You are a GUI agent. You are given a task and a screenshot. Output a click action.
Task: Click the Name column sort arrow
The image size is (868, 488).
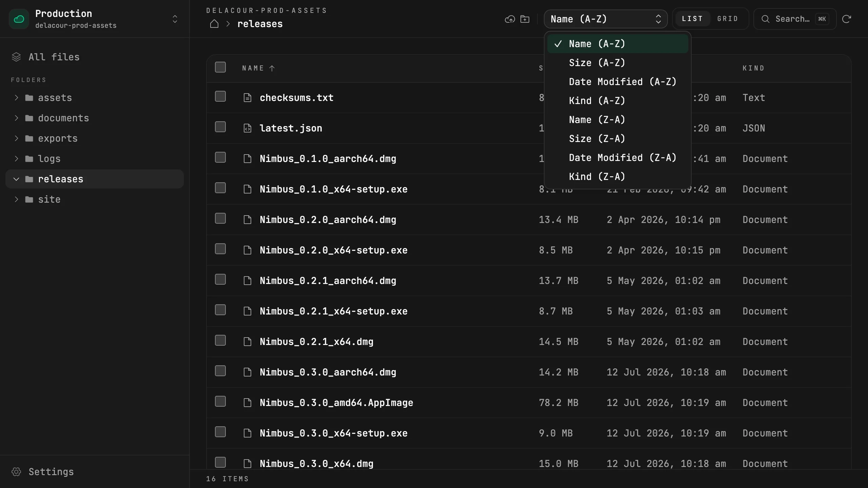(x=272, y=68)
